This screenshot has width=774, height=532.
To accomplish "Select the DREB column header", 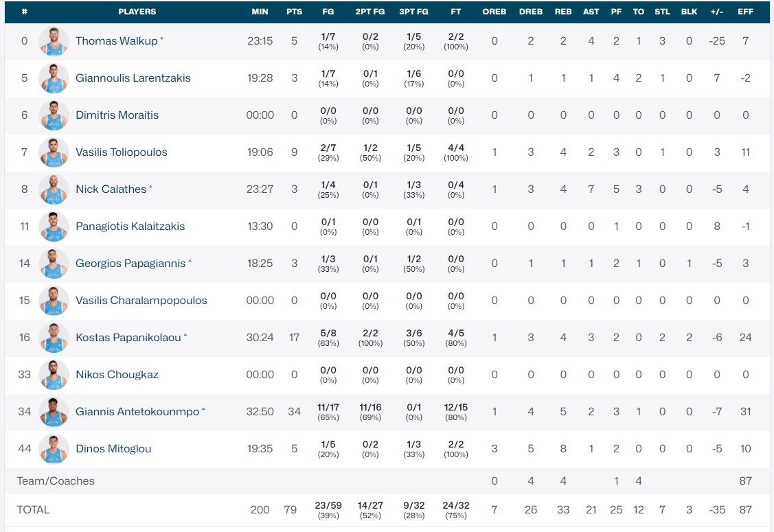I will point(531,12).
